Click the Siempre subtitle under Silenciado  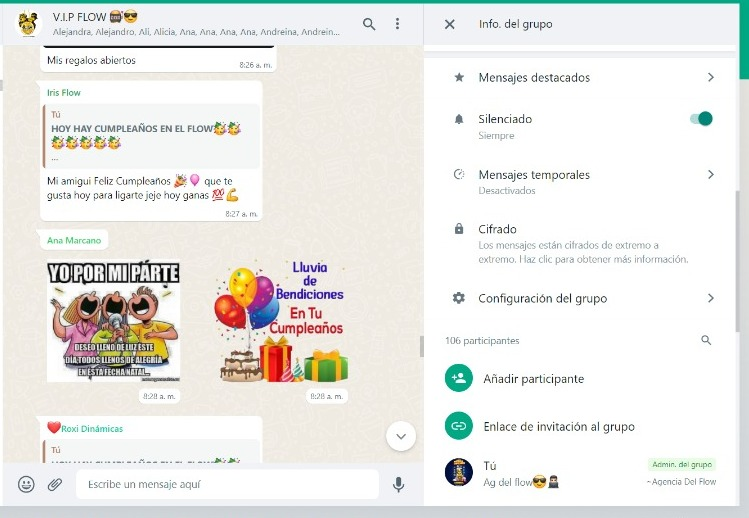coord(496,136)
